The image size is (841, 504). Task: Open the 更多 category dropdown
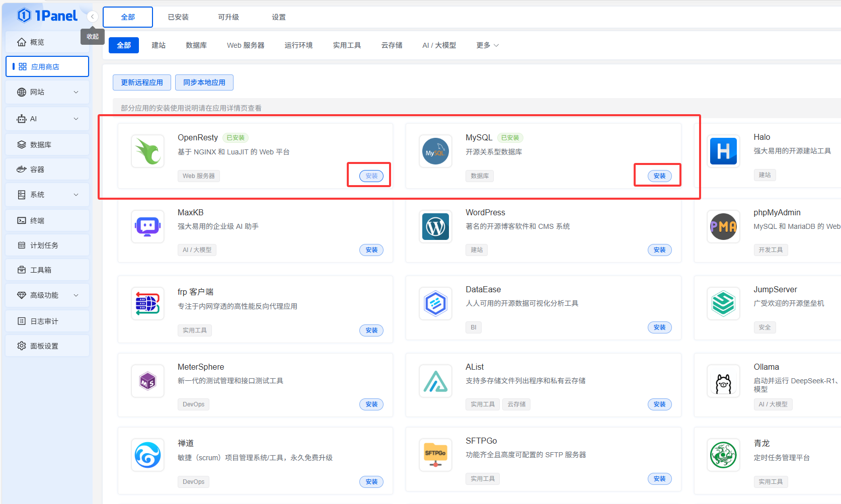487,45
